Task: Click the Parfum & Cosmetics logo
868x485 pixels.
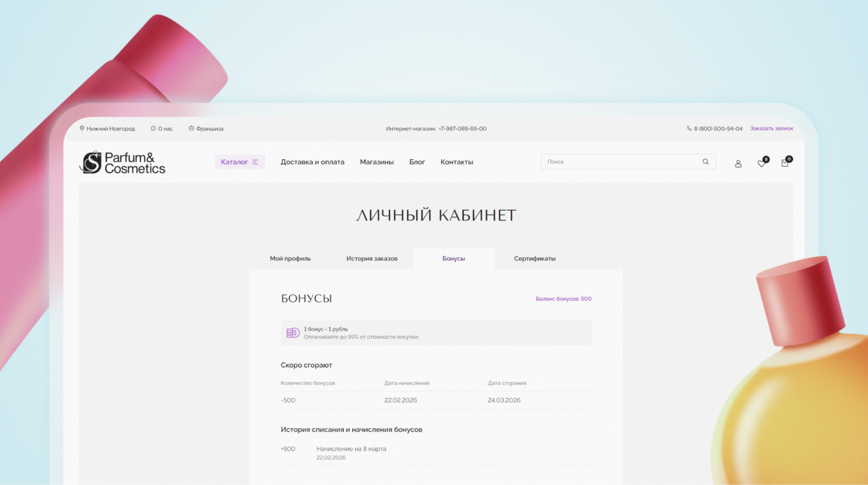Action: (122, 163)
